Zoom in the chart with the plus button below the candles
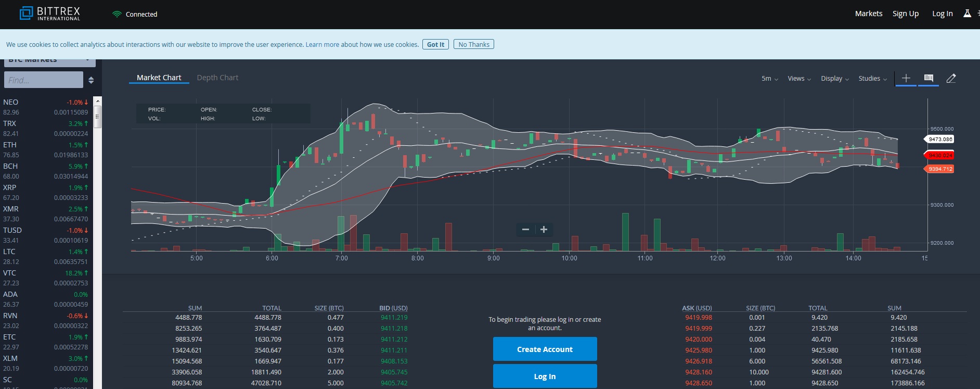This screenshot has width=980, height=389. [x=544, y=229]
